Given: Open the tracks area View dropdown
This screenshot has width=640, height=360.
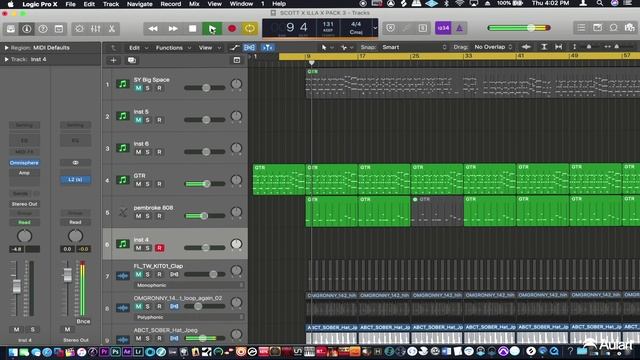Looking at the screenshot, I should click(x=209, y=48).
